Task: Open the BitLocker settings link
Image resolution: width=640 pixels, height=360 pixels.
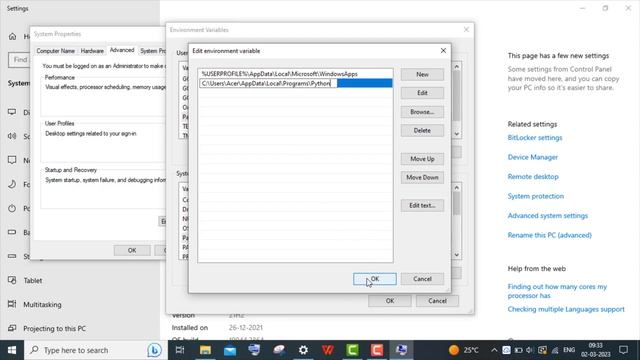Action: pos(535,138)
